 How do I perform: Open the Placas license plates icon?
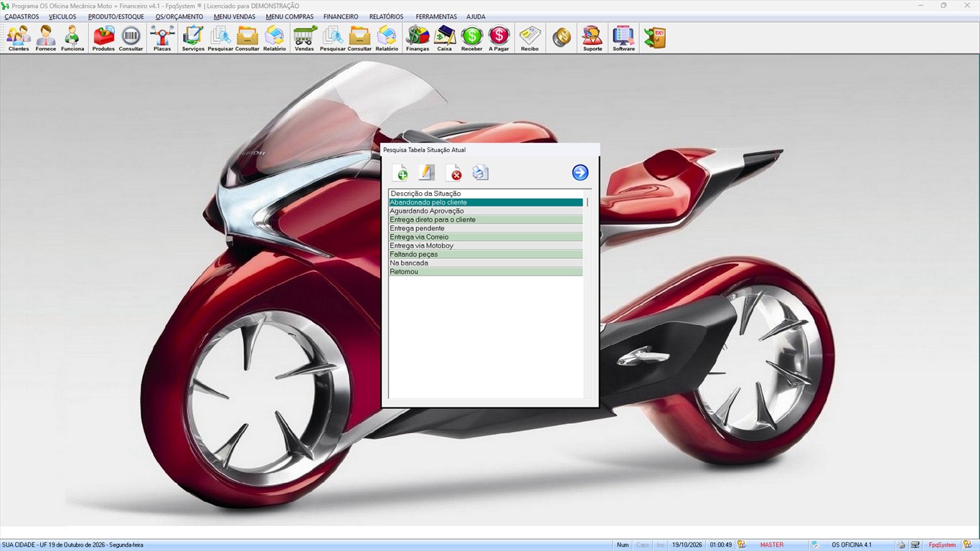[x=162, y=38]
